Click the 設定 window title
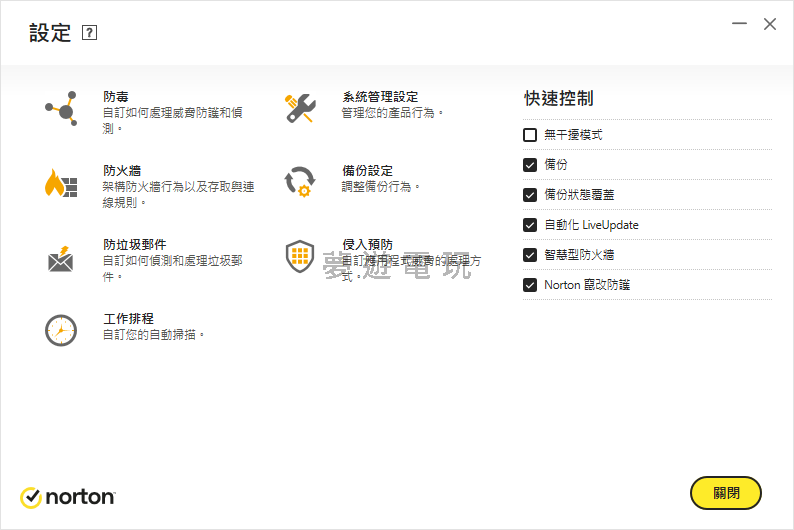This screenshot has height=530, width=794. click(x=50, y=33)
